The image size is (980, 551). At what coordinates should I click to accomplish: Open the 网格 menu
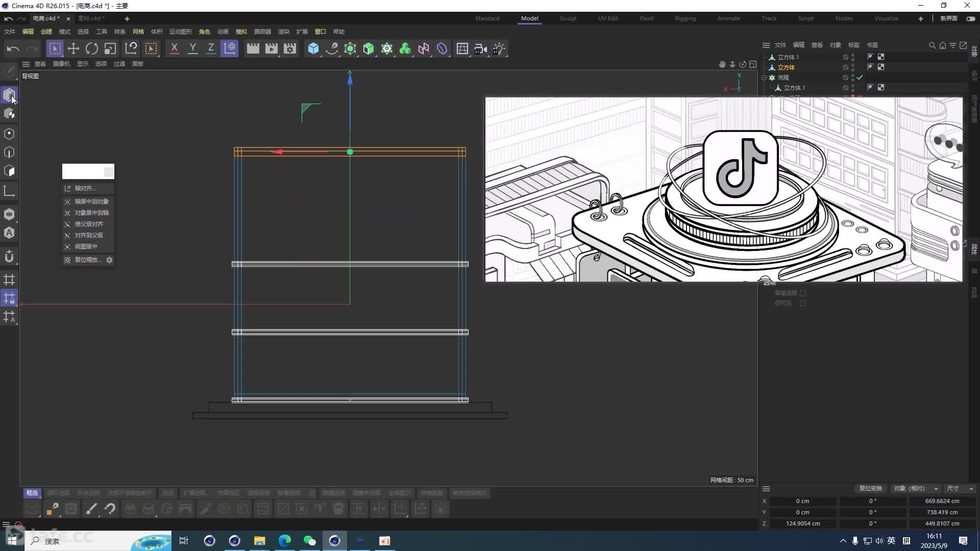coord(138,32)
